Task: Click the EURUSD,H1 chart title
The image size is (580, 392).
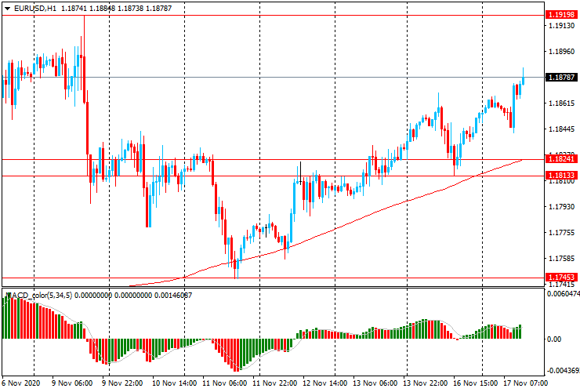Action: click(x=35, y=8)
